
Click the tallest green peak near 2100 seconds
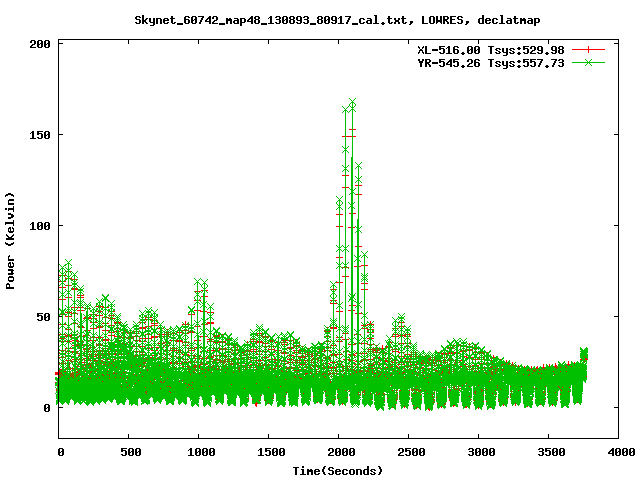click(x=352, y=102)
